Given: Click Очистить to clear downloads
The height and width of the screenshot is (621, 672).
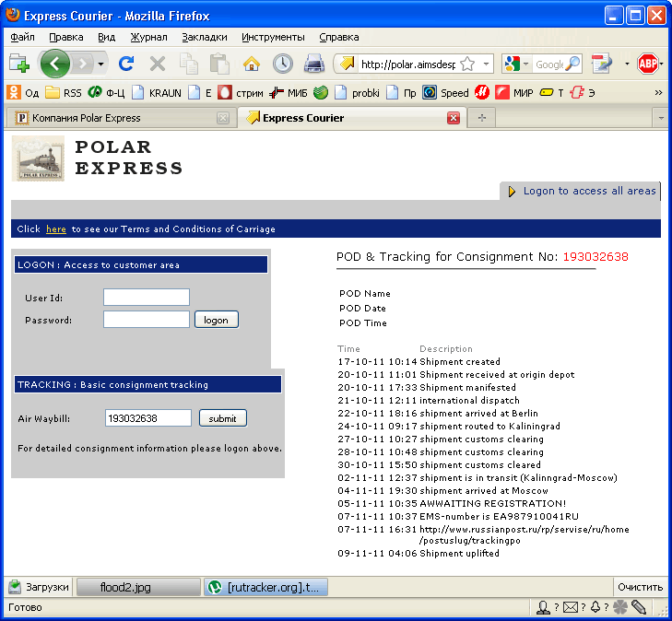Looking at the screenshot, I should (x=641, y=587).
